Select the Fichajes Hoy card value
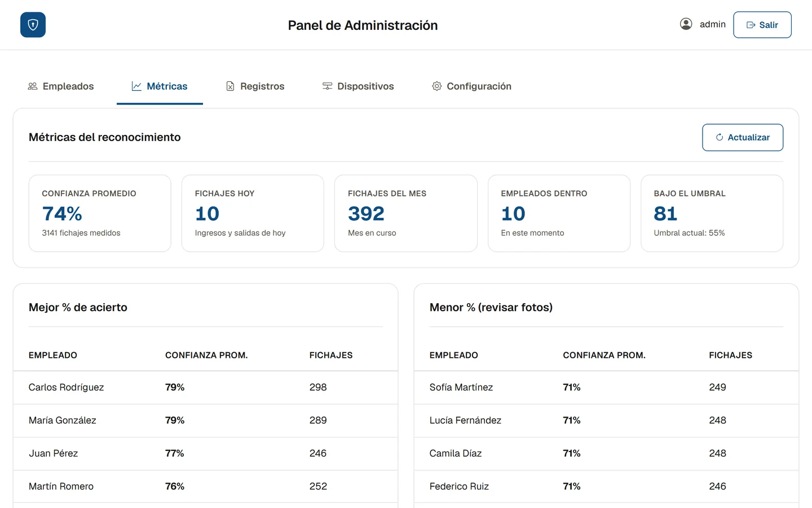Image resolution: width=812 pixels, height=508 pixels. click(207, 213)
